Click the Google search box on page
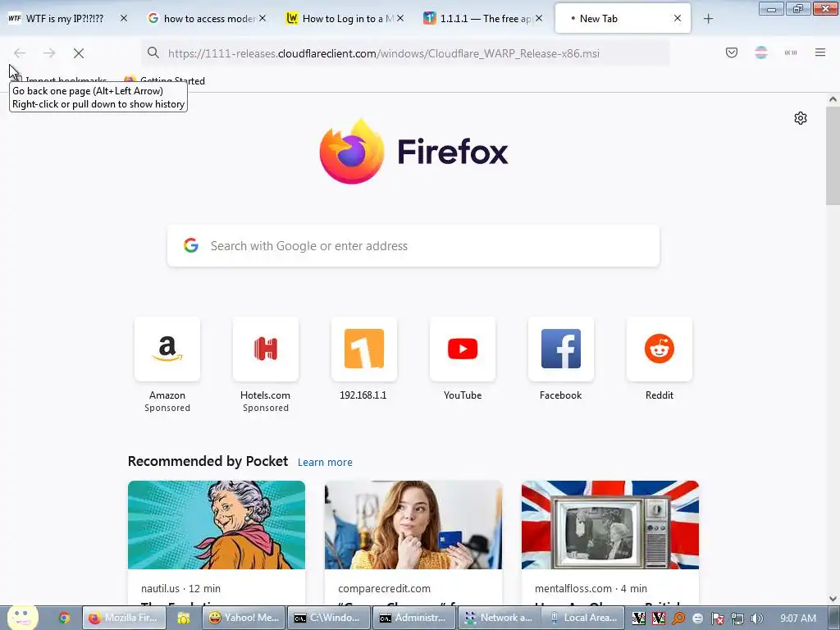 [x=413, y=246]
